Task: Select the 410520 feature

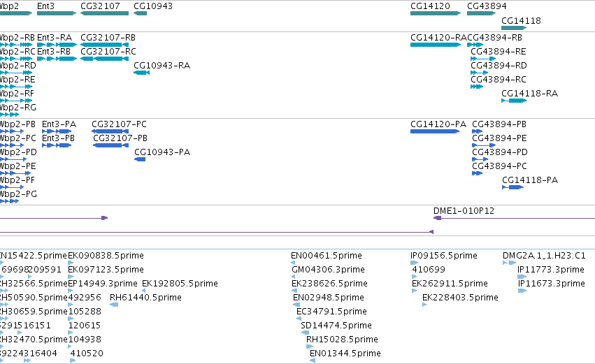Action: click(x=73, y=361)
